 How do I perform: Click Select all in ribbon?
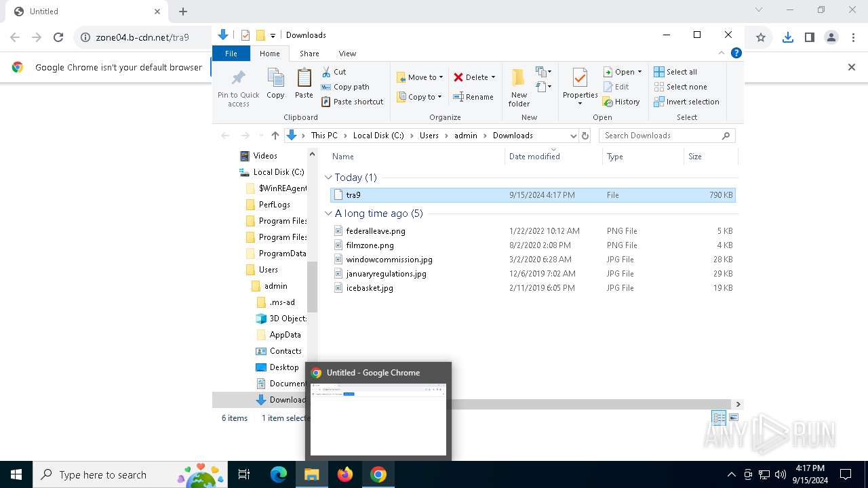click(675, 72)
